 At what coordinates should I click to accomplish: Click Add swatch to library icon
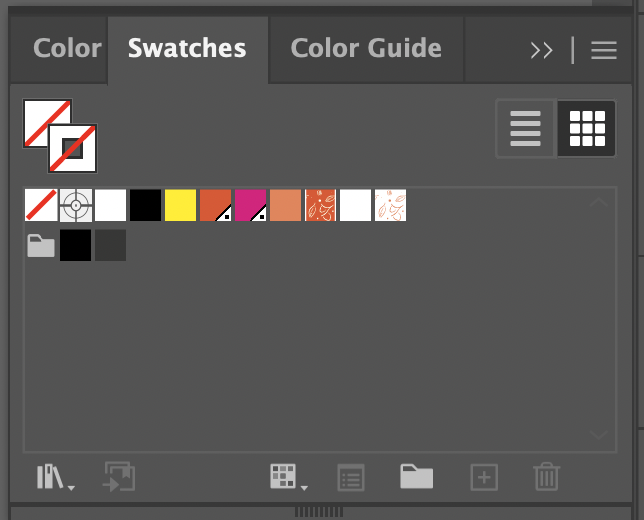tap(119, 477)
